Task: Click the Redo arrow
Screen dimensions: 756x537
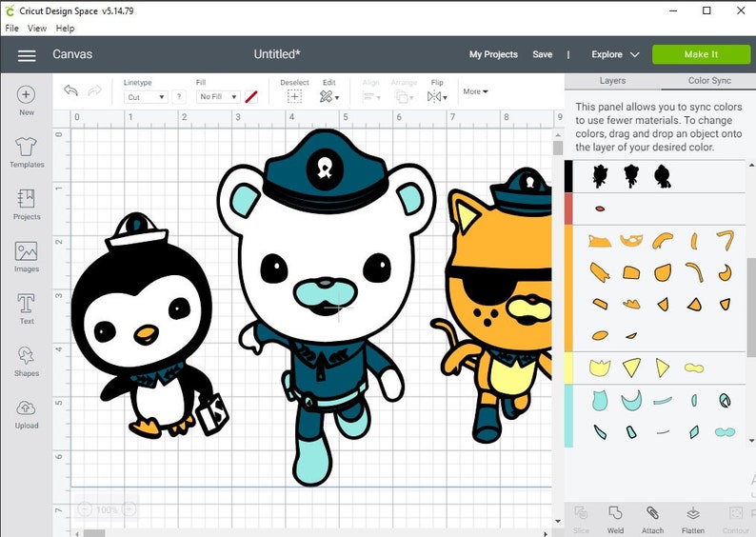Action: 94,90
